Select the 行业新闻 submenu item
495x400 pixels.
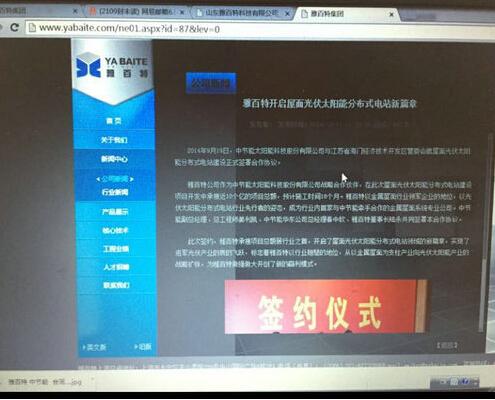(115, 192)
